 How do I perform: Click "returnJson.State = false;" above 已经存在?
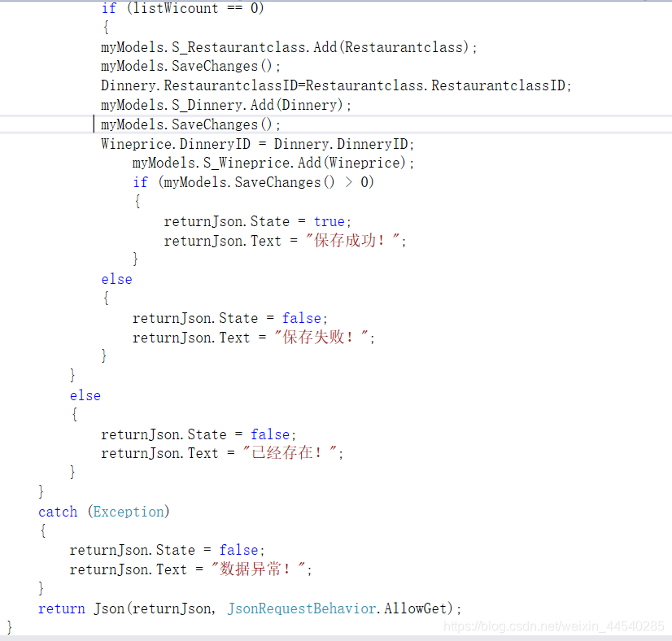[199, 434]
